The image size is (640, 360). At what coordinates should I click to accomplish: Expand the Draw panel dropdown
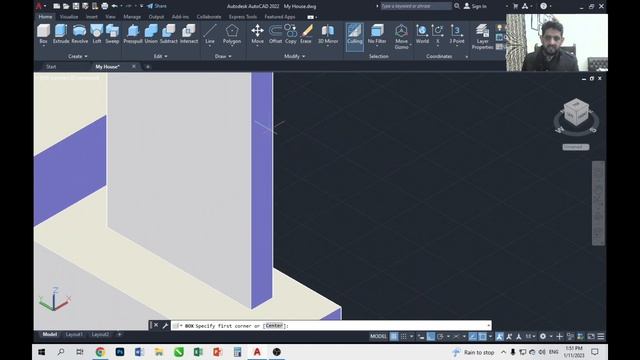coord(223,56)
